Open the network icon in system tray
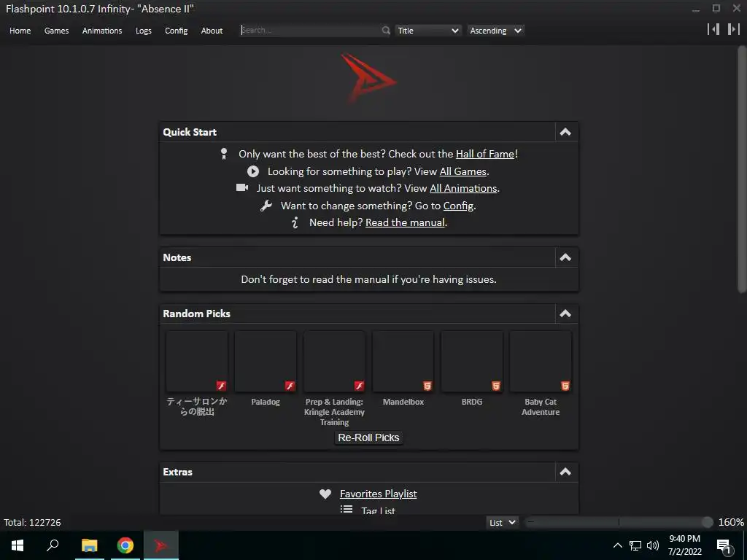This screenshot has height=560, width=747. click(x=635, y=545)
